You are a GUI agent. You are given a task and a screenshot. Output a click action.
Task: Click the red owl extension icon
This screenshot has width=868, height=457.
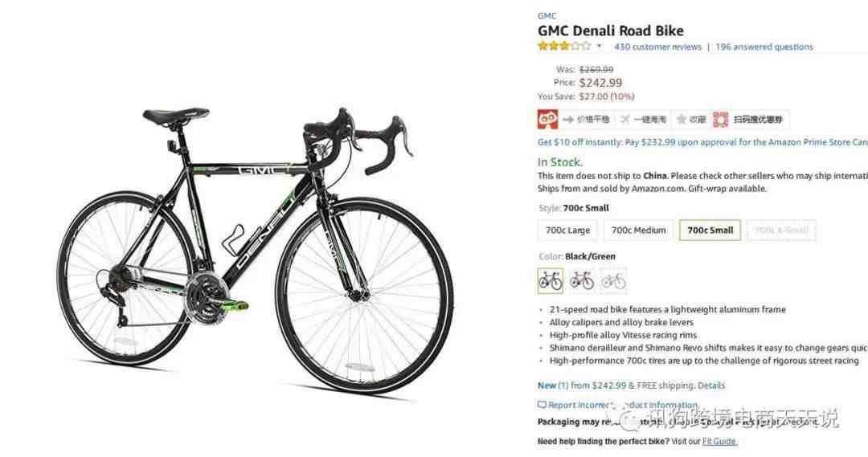tap(547, 120)
